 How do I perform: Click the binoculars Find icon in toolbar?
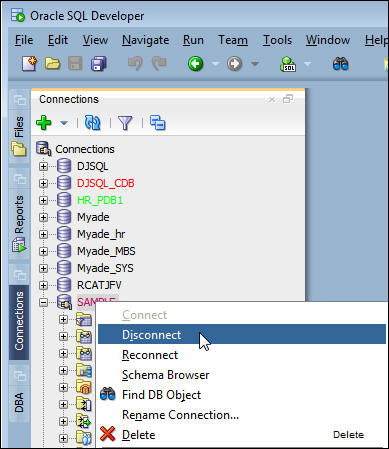coord(340,63)
